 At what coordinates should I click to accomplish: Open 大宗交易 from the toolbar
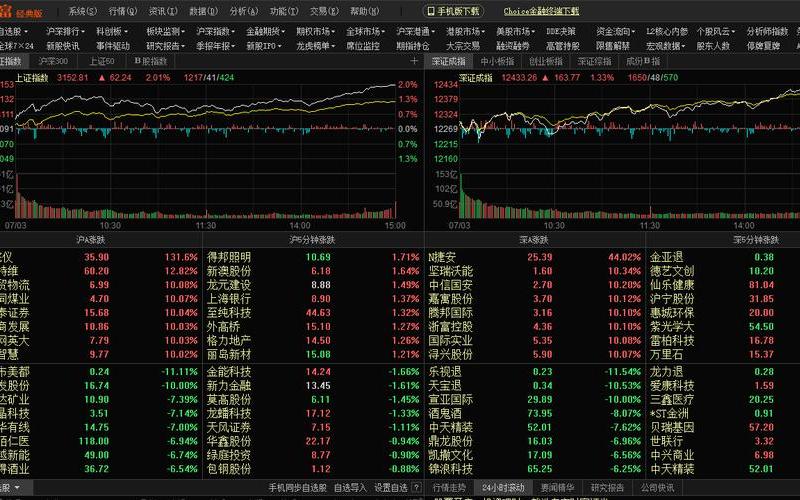point(463,46)
